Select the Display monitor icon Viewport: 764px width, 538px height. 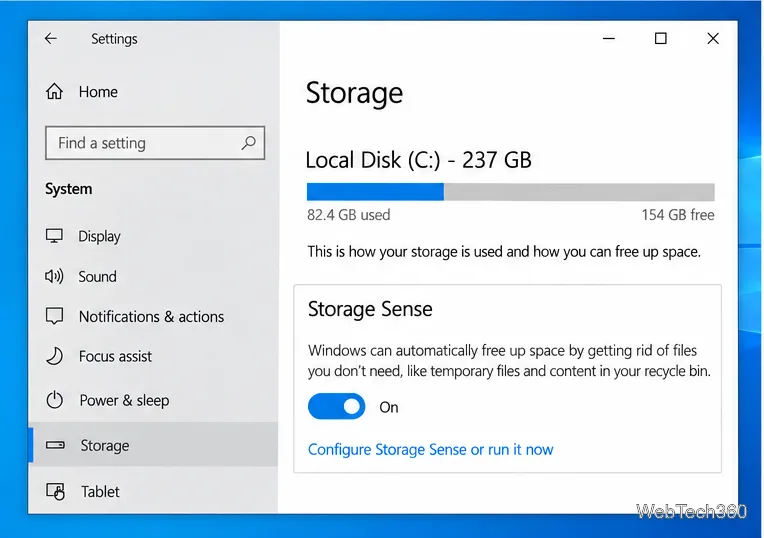point(54,236)
